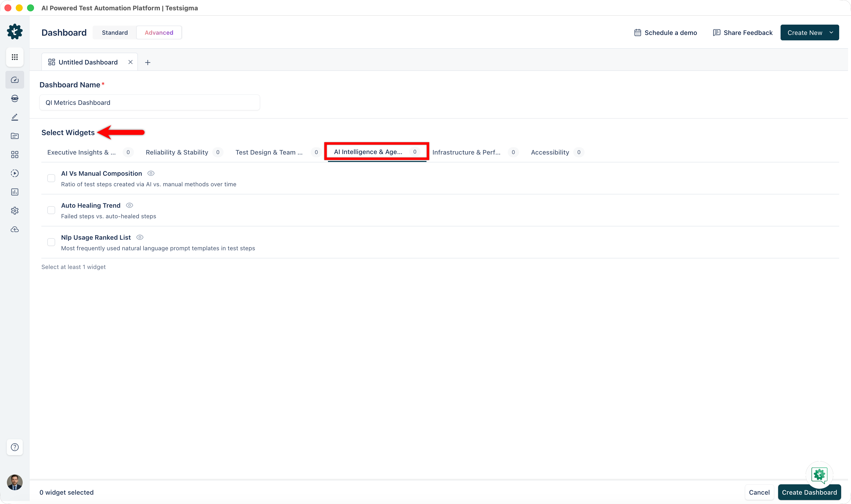Preview Nlp Usage Ranked List widget
Viewport: 851px width, 504px height.
140,237
